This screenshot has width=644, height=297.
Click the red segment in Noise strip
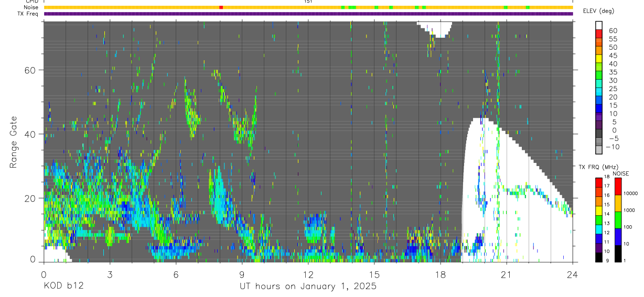[x=221, y=7]
